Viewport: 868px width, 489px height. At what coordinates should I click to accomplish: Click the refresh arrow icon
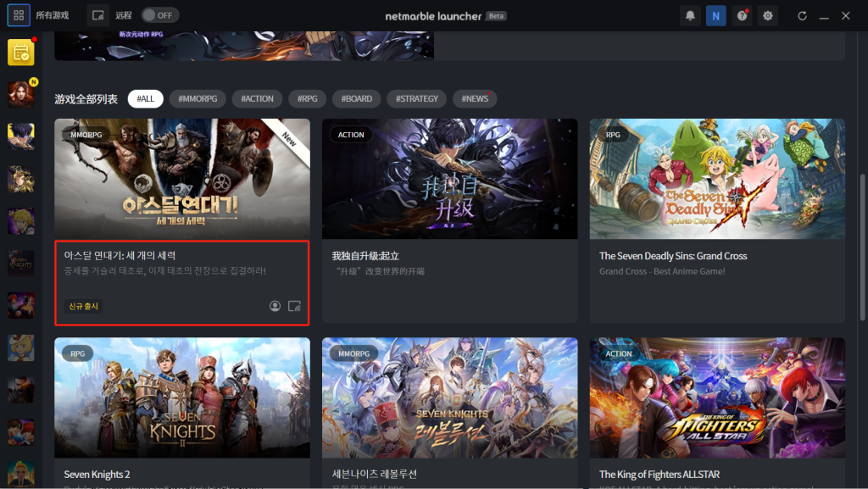[802, 15]
